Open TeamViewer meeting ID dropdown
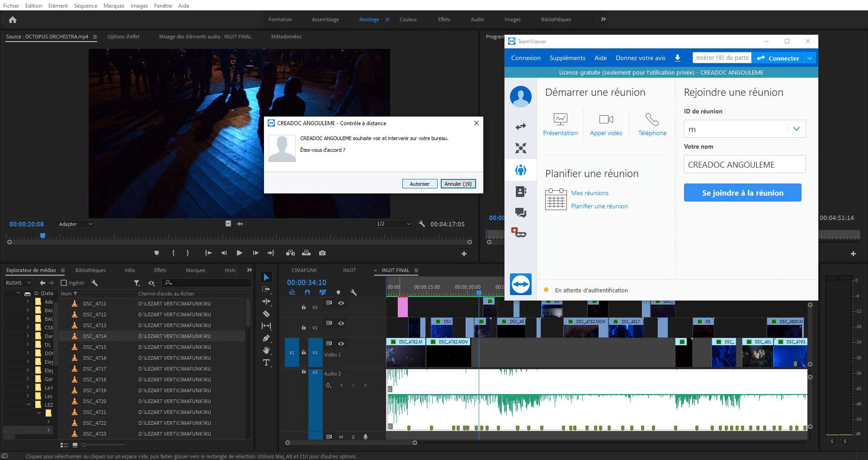Viewport: 868px width, 460px height. click(797, 129)
